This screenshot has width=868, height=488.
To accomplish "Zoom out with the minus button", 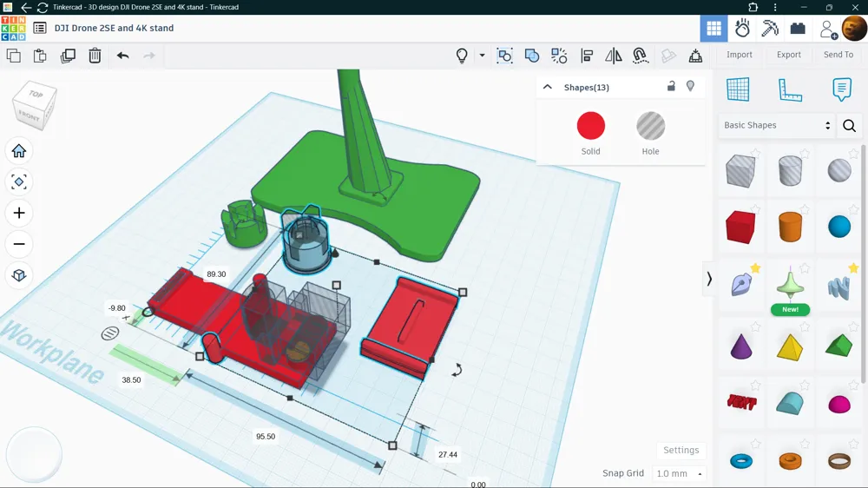I will pyautogui.click(x=19, y=244).
